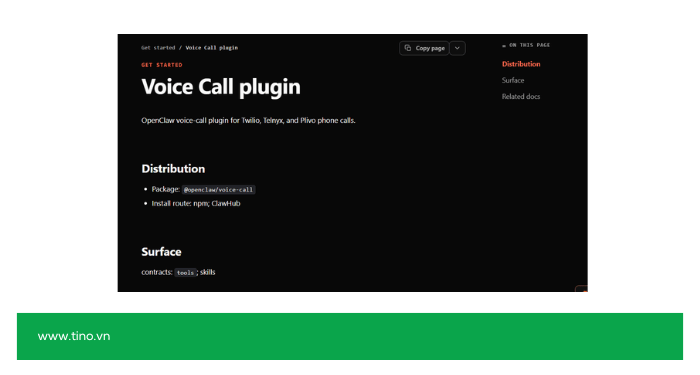This screenshot has width=700, height=375.
Task: Jump to Surface in On This Page
Action: tap(513, 80)
